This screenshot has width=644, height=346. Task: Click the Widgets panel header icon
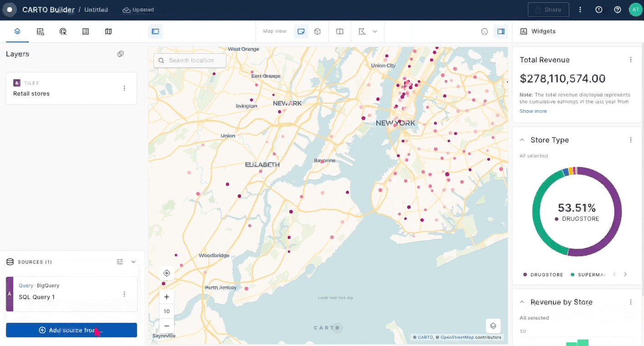click(x=524, y=31)
